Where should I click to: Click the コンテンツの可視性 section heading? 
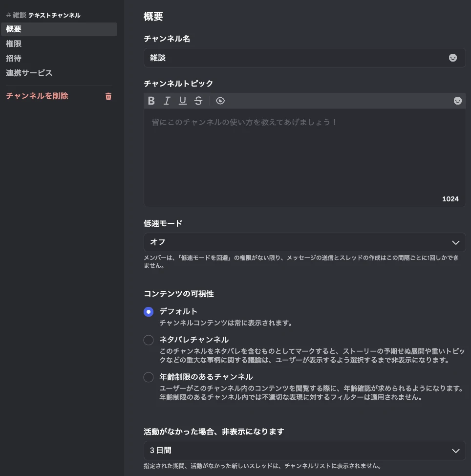tap(179, 294)
